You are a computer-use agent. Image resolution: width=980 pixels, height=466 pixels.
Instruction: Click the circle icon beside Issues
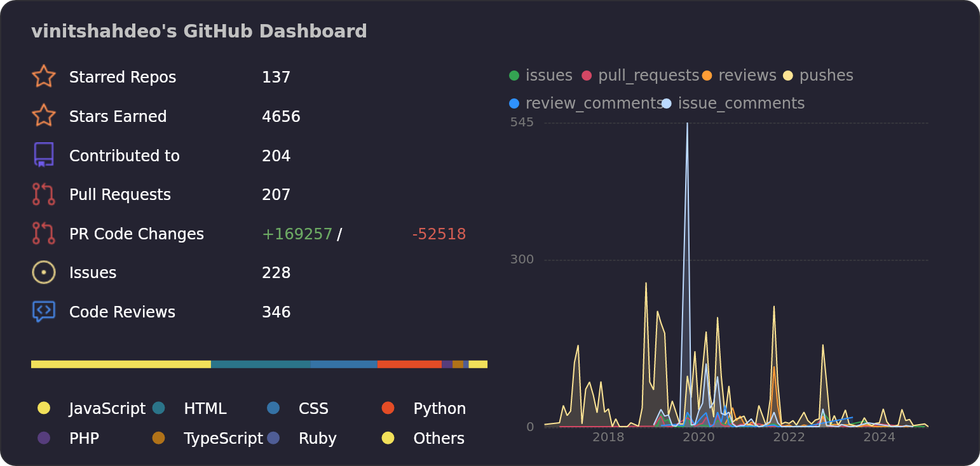point(43,272)
